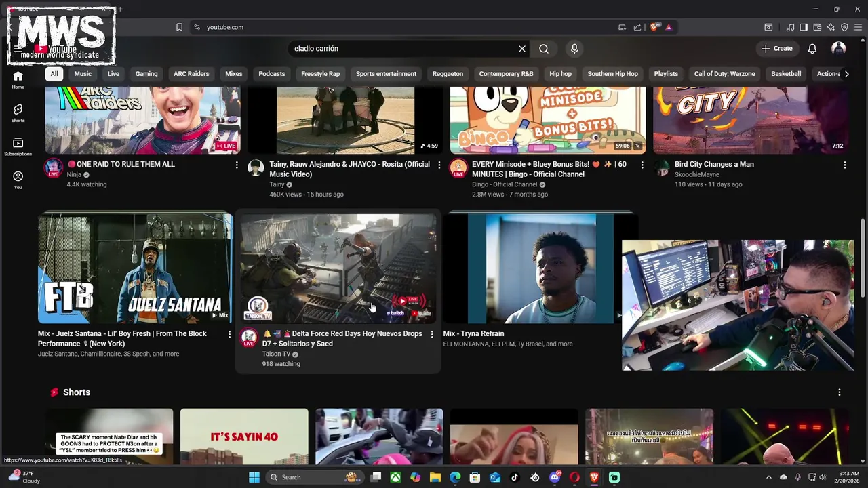This screenshot has width=868, height=488.
Task: Select the Freestyle Rap chip
Action: [320, 74]
